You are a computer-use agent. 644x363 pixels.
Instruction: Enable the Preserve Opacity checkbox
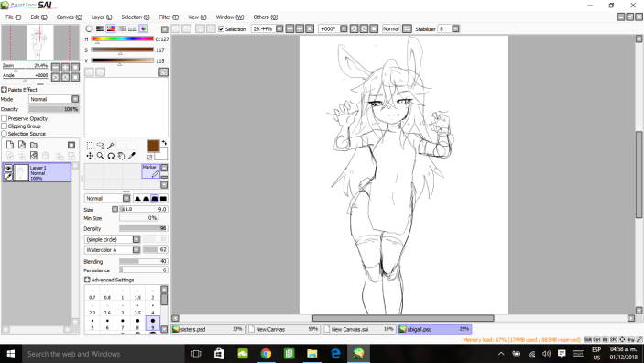tap(4, 118)
